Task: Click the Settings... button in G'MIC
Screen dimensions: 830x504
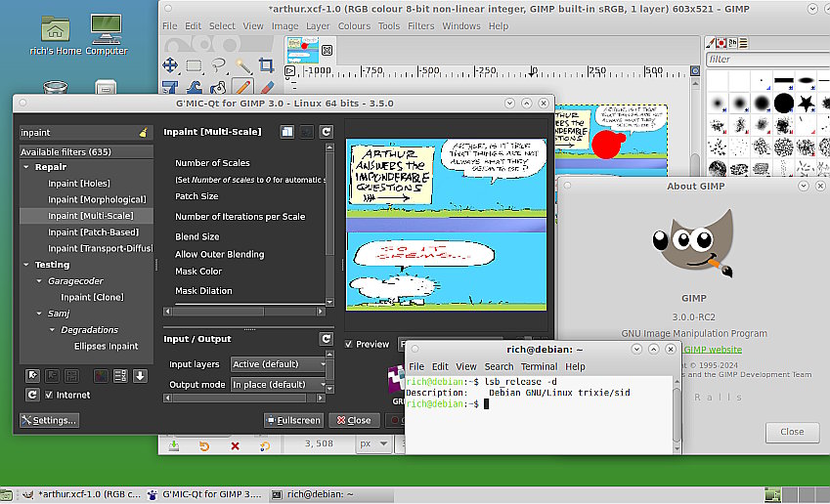Action: [x=49, y=420]
